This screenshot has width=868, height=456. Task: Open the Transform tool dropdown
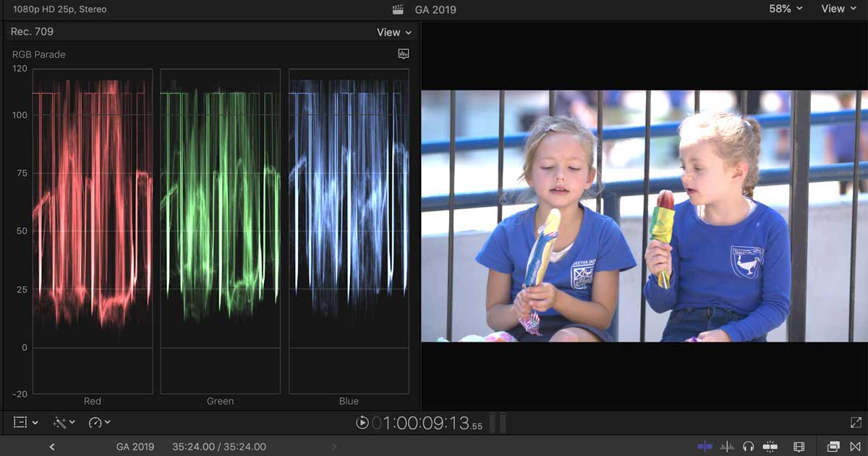point(26,422)
